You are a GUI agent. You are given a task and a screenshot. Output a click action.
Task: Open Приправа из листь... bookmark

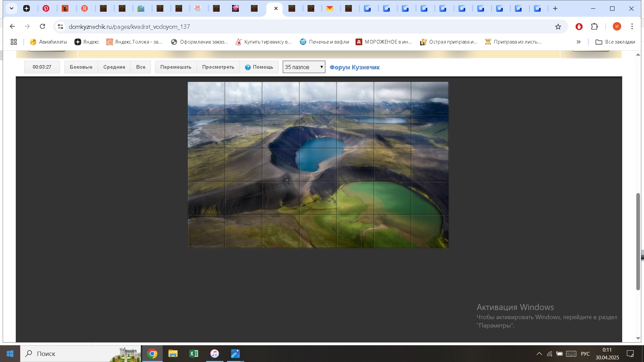tap(513, 42)
